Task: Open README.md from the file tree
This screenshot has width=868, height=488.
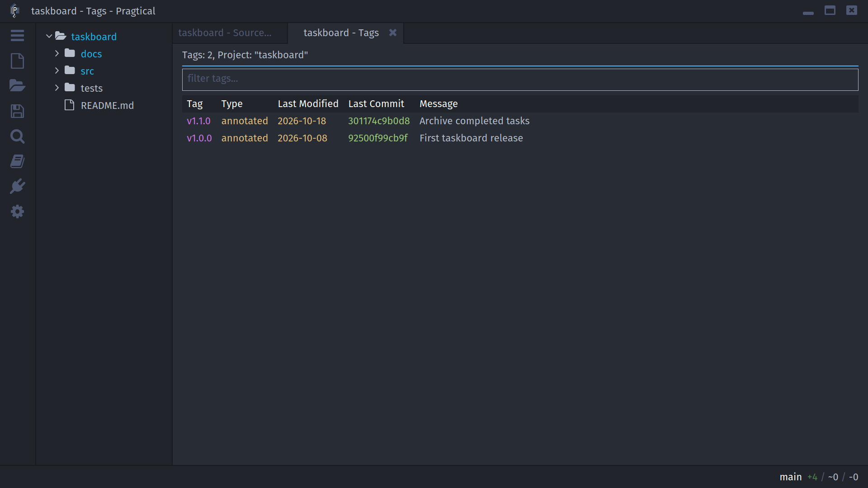Action: click(107, 105)
